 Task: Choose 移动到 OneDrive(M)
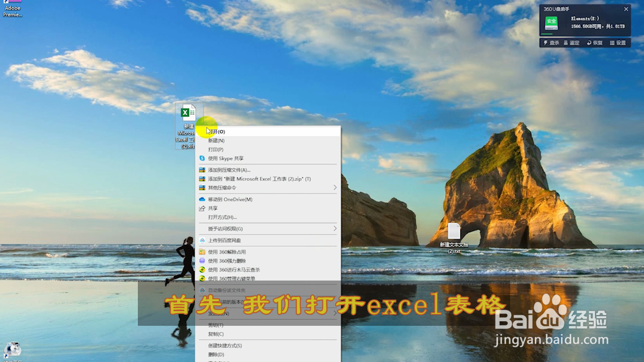coord(268,200)
